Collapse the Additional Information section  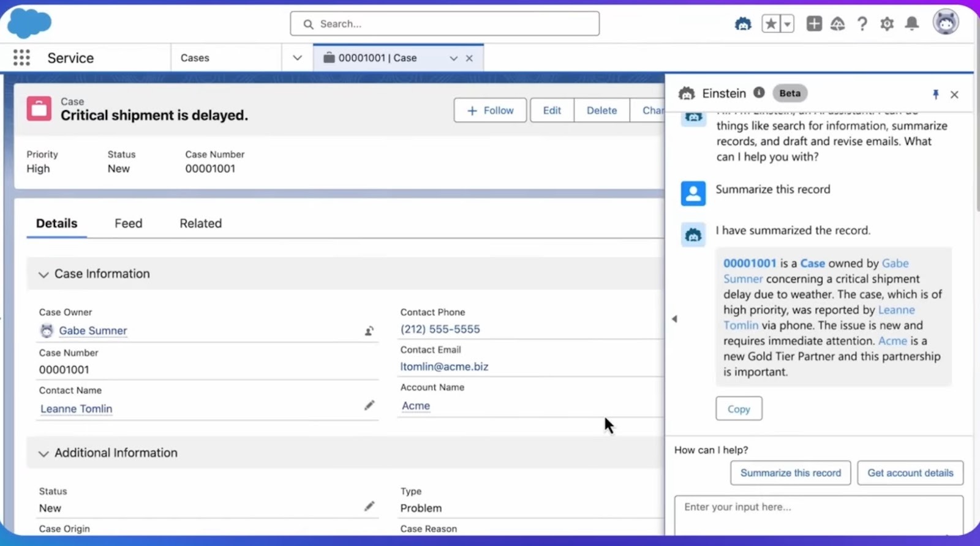pyautogui.click(x=43, y=454)
